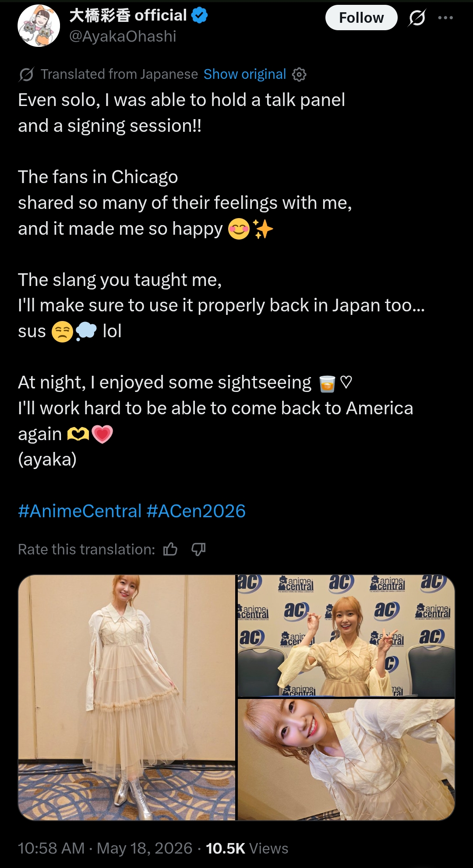The image size is (473, 868).
Task: Click the display name 大橋彩香 official
Action: 128,15
